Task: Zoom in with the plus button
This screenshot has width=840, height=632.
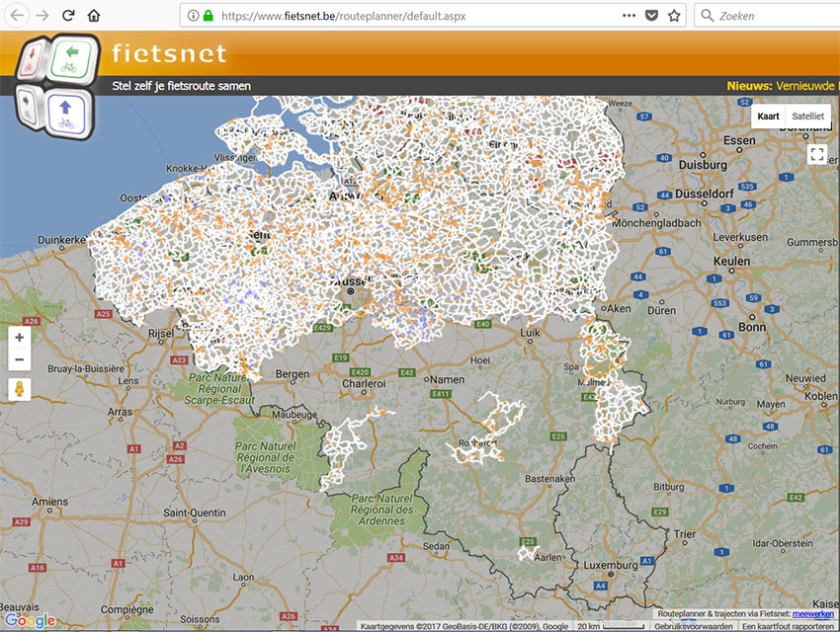Action: point(20,338)
